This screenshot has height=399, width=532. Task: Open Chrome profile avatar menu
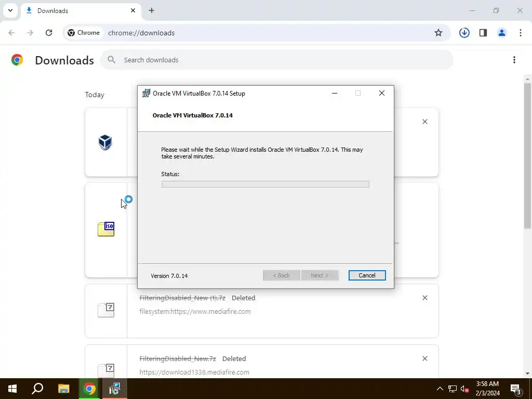point(502,33)
